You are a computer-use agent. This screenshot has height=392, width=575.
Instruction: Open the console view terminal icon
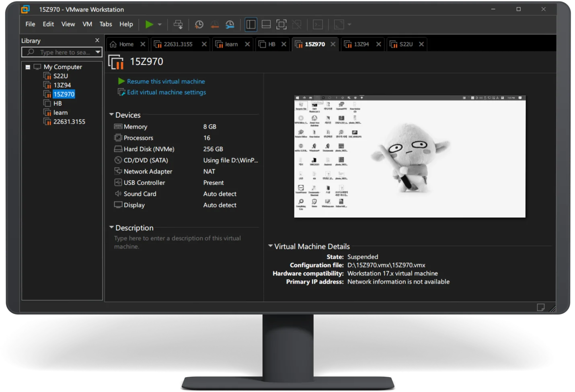click(x=318, y=24)
